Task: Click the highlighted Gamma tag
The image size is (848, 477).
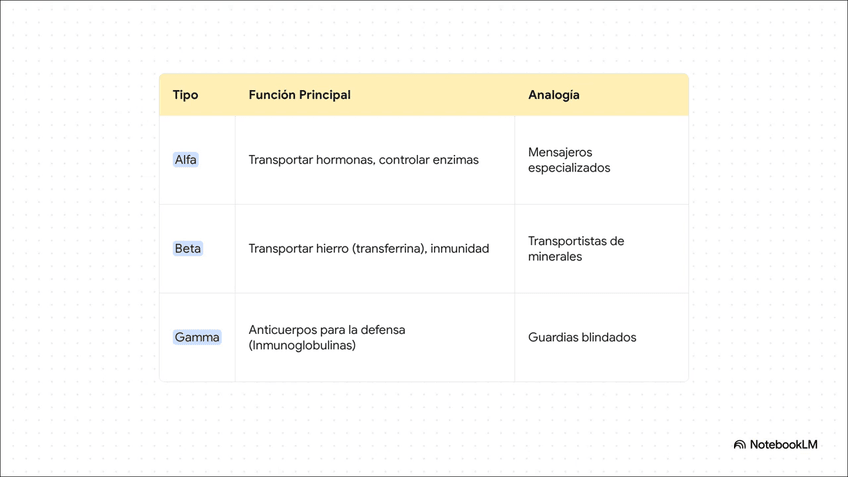Action: pyautogui.click(x=197, y=338)
